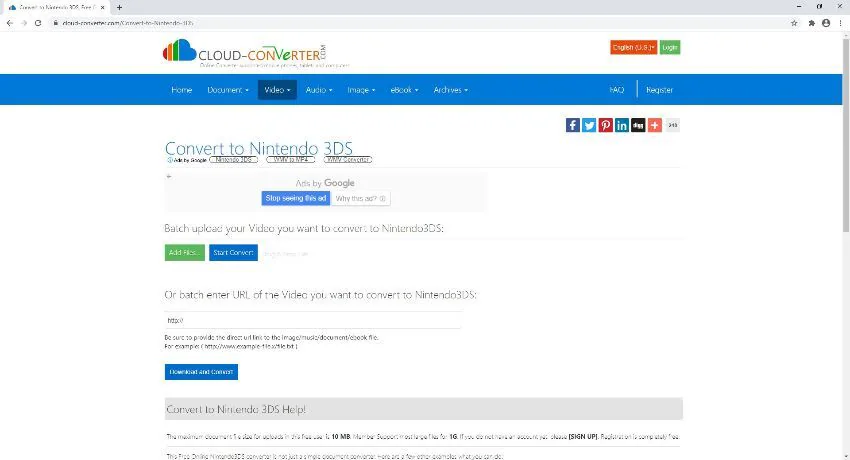The image size is (850, 460).
Task: Open more share options plus icon
Action: 654,125
